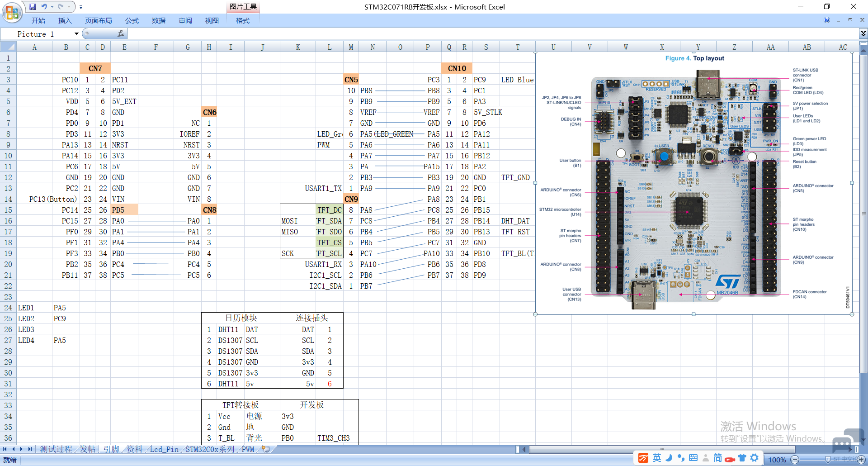
Task: Select the USART1_TX cell
Action: pos(324,188)
